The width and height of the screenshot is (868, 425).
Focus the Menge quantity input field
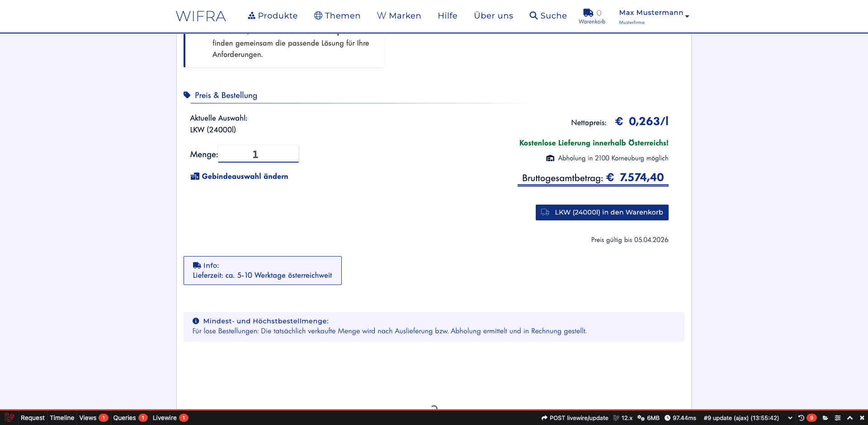(258, 154)
